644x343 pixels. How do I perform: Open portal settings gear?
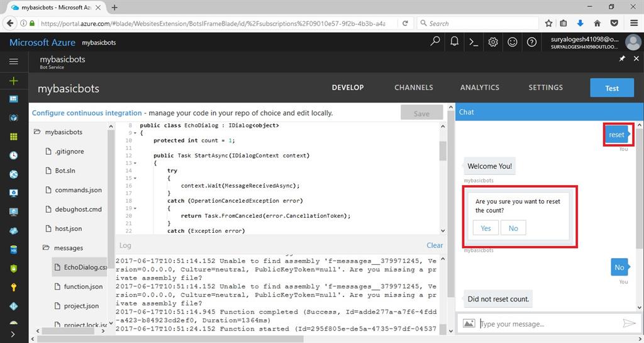coord(493,42)
